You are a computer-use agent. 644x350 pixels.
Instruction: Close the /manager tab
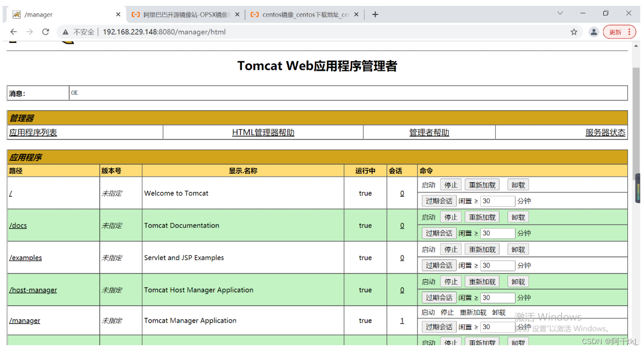tap(118, 14)
